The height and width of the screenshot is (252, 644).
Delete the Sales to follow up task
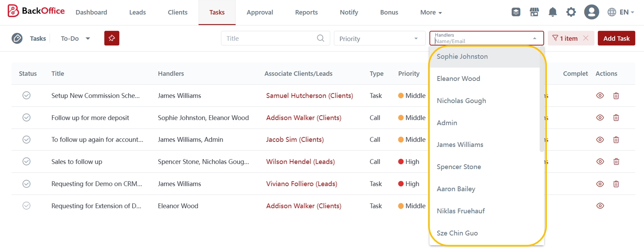pyautogui.click(x=616, y=161)
